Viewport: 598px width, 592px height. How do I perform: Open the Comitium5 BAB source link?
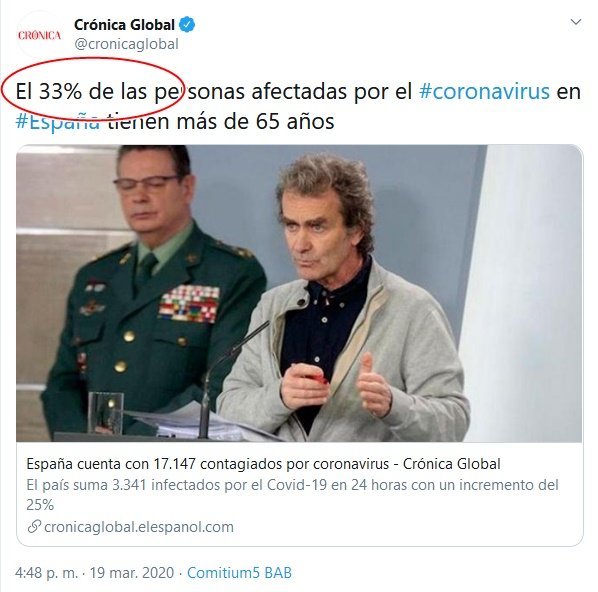coord(239,573)
